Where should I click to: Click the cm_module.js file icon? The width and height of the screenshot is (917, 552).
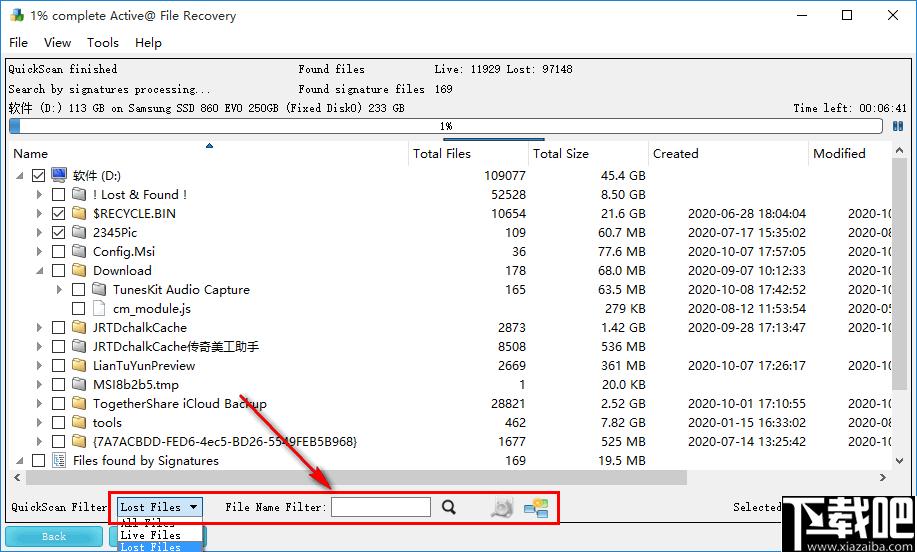point(99,308)
